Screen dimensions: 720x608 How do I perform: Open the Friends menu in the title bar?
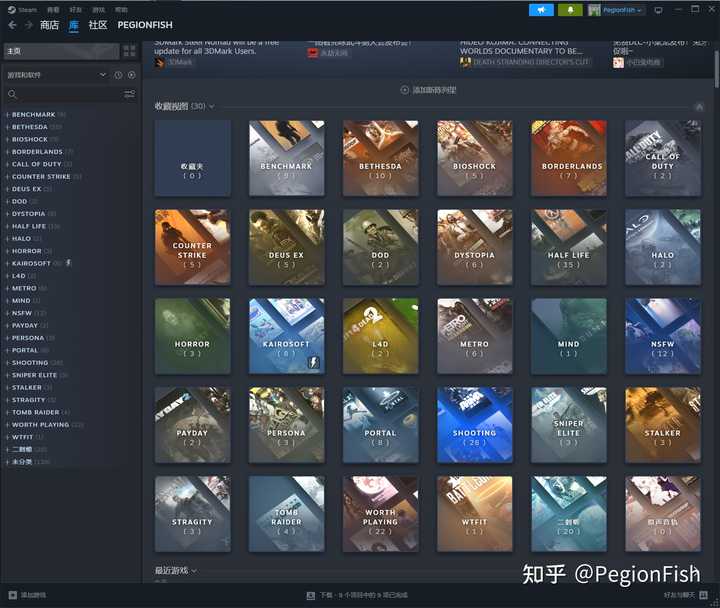coord(75,10)
